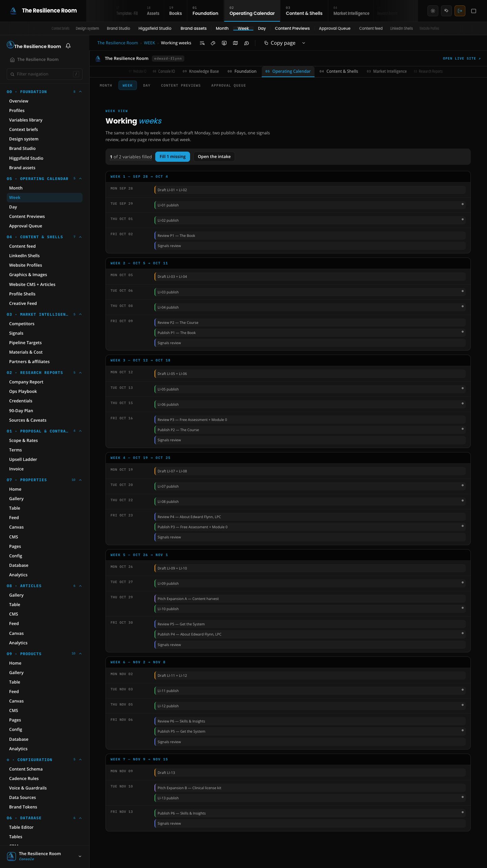Open the Knowledge Base section tab
This screenshot has width=487, height=868.
point(201,71)
